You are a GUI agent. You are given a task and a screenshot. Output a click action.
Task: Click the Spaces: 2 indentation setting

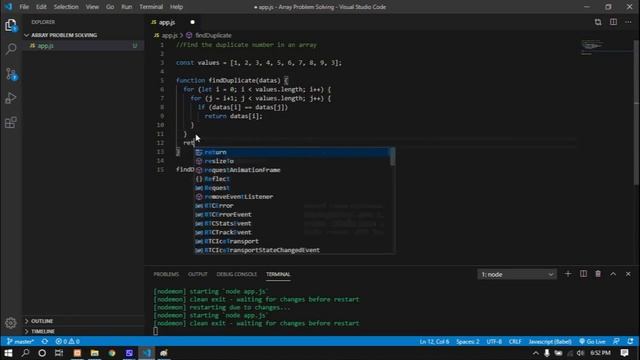coord(468,341)
